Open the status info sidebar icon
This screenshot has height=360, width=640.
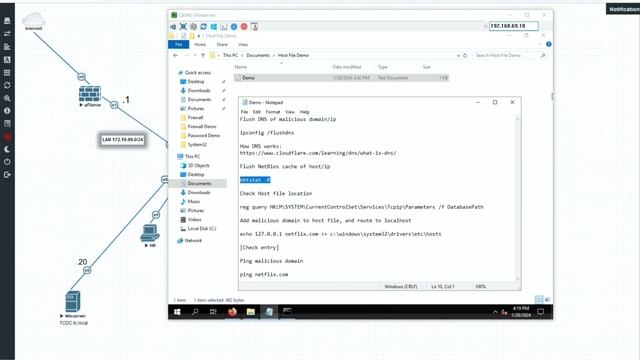7,111
